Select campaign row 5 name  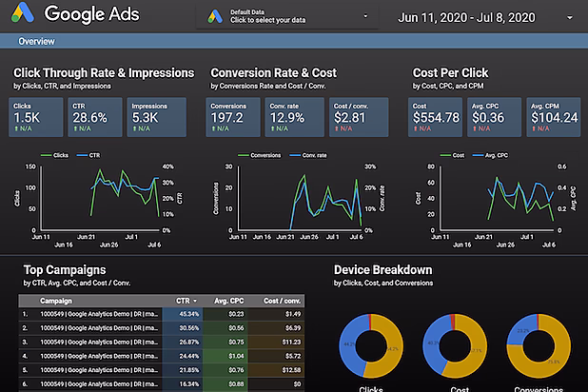coord(99,370)
